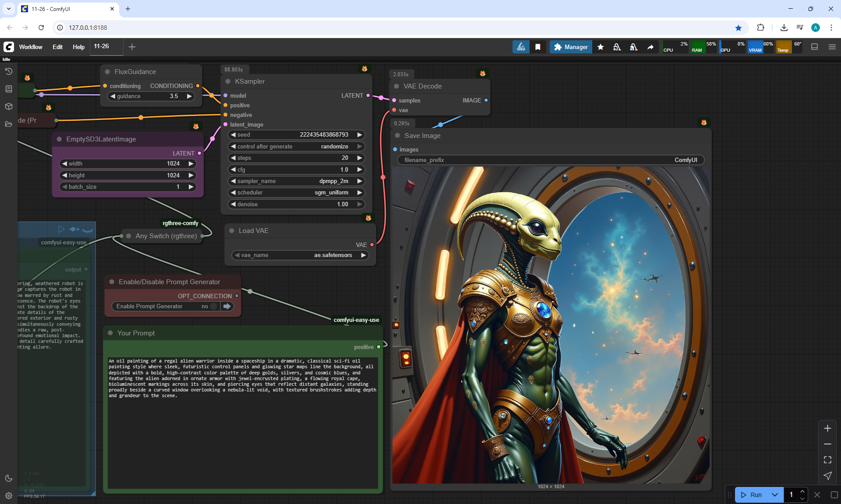Toggle the Enable Prompt Generator switch
The image size is (841, 504).
(214, 307)
